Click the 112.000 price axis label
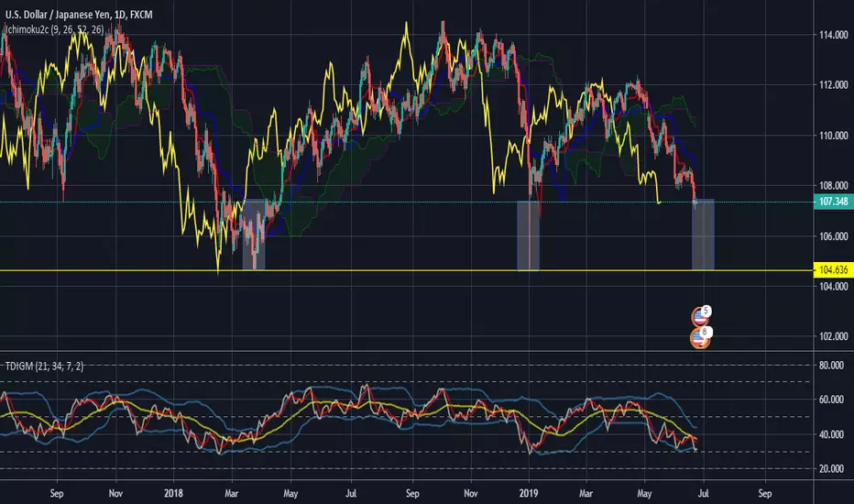The width and height of the screenshot is (854, 504). 833,85
